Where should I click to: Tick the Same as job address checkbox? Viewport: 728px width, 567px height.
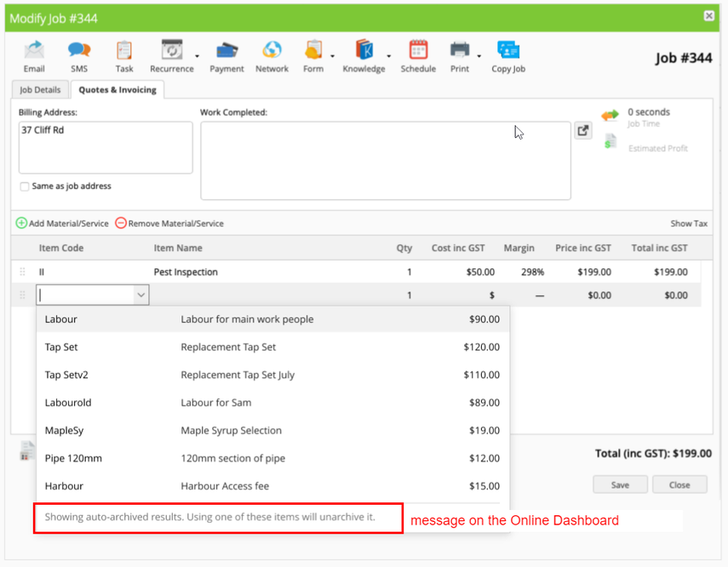point(24,186)
